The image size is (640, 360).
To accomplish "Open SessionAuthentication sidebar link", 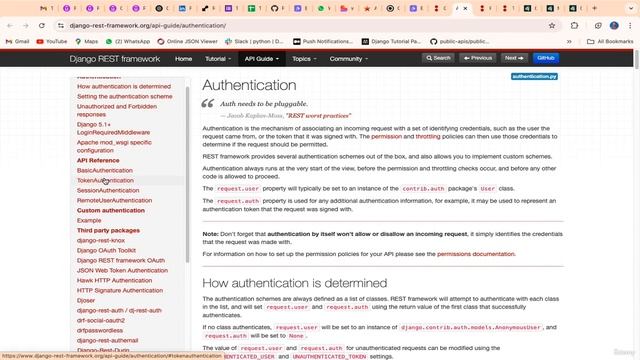I will tap(108, 190).
